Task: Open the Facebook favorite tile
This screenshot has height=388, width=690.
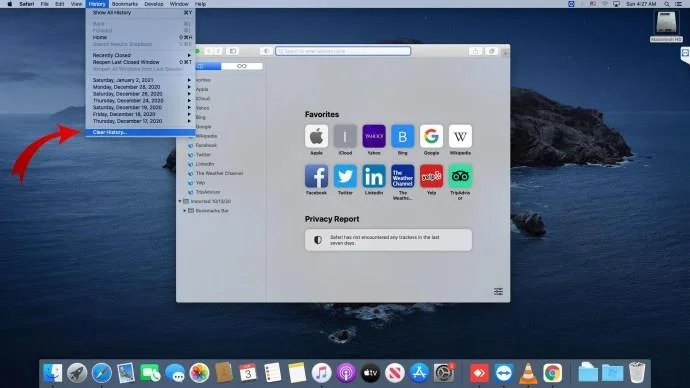Action: (x=316, y=176)
